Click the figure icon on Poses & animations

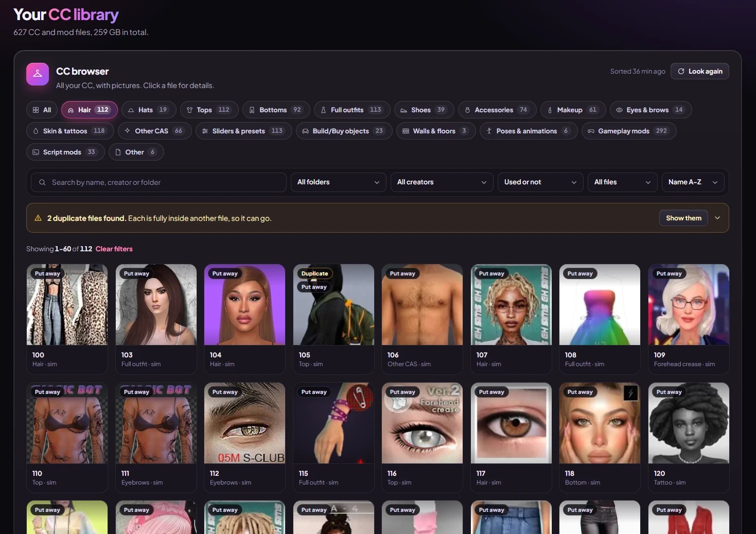click(x=489, y=131)
